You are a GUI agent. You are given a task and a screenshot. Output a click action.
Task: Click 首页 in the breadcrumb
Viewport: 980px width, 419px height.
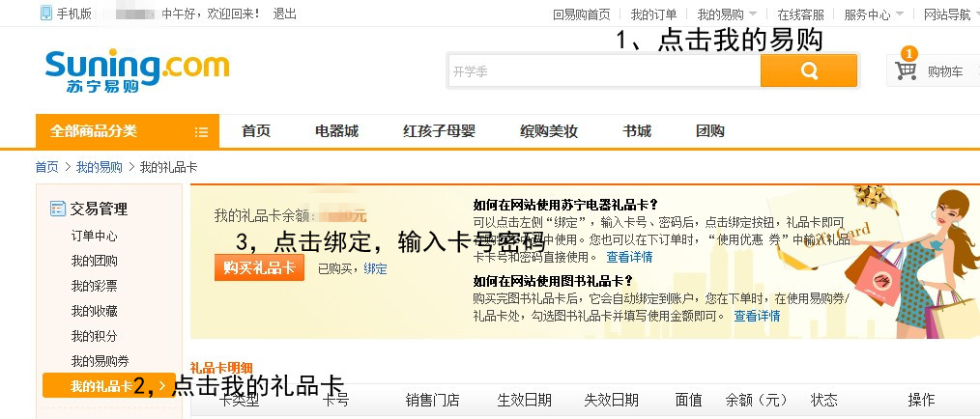(46, 167)
